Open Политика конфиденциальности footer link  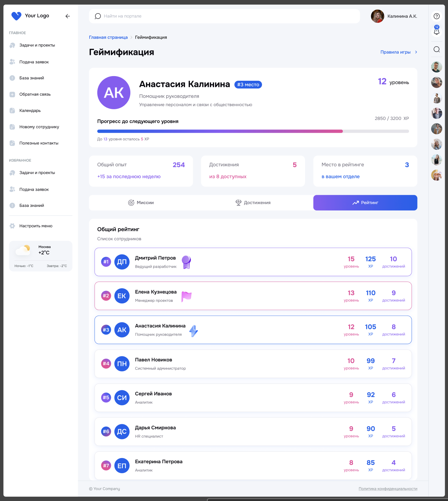pos(388,489)
